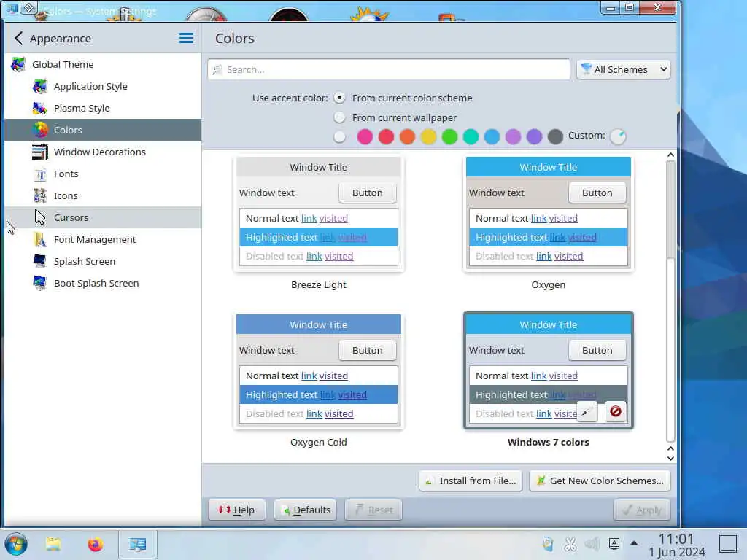This screenshot has width=747, height=560.
Task: Click the clock showing 11:01
Action: coord(676,545)
